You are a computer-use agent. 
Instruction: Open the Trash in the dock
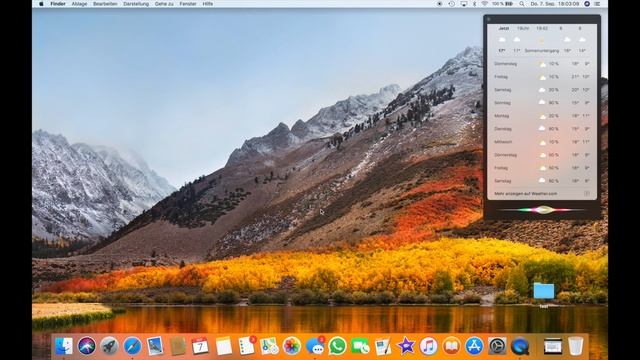(x=576, y=346)
